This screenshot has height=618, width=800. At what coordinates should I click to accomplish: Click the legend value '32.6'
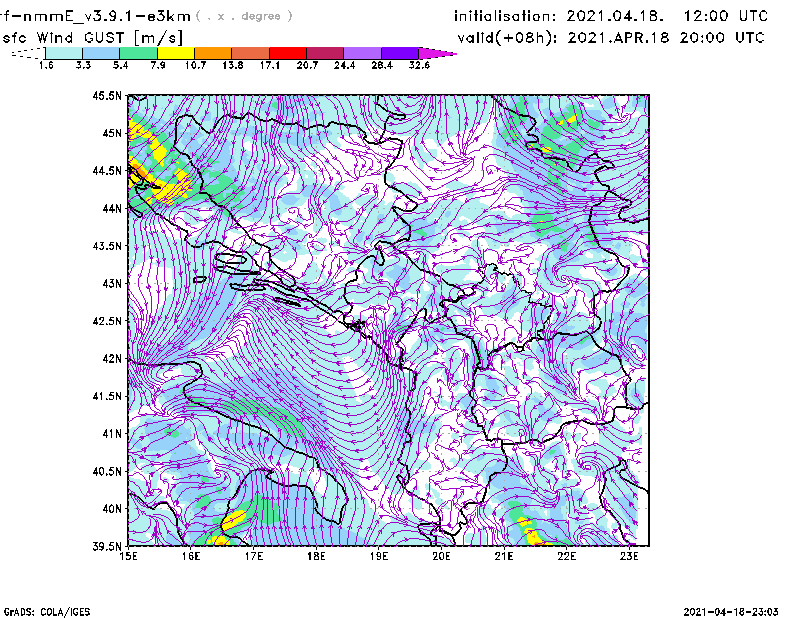pos(419,65)
